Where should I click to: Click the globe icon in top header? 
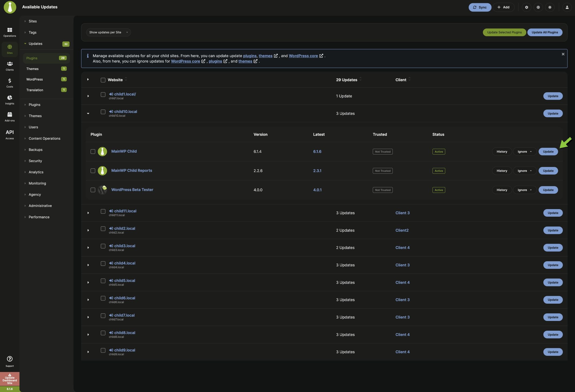pos(538,7)
